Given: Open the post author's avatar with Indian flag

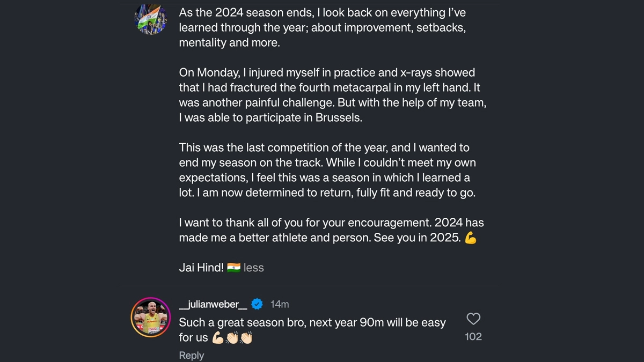Looking at the screenshot, I should [150, 20].
